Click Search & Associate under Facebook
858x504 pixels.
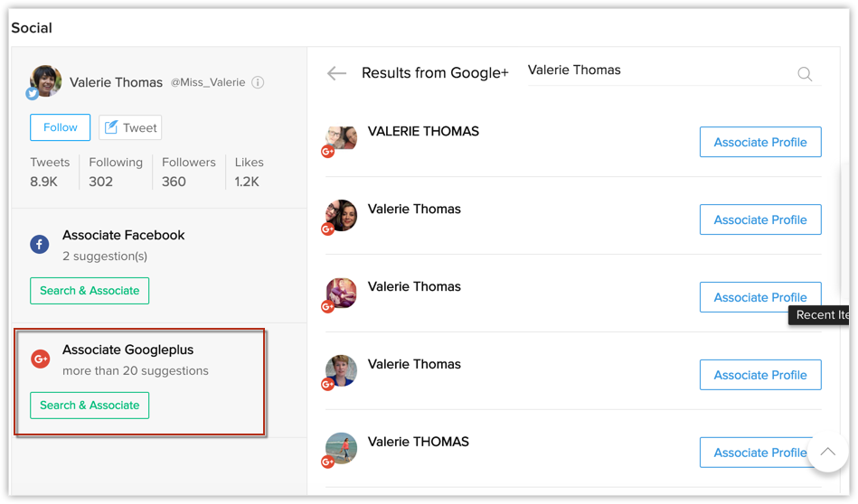(90, 291)
